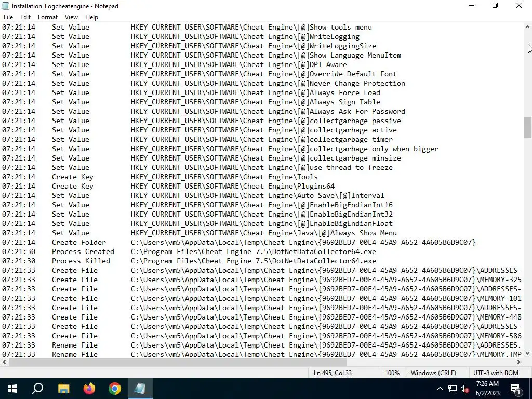Click the 'Create Folder' log line

tap(239, 243)
